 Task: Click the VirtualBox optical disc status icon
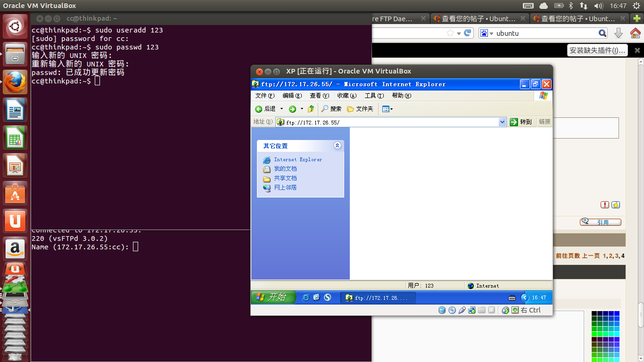click(x=452, y=310)
